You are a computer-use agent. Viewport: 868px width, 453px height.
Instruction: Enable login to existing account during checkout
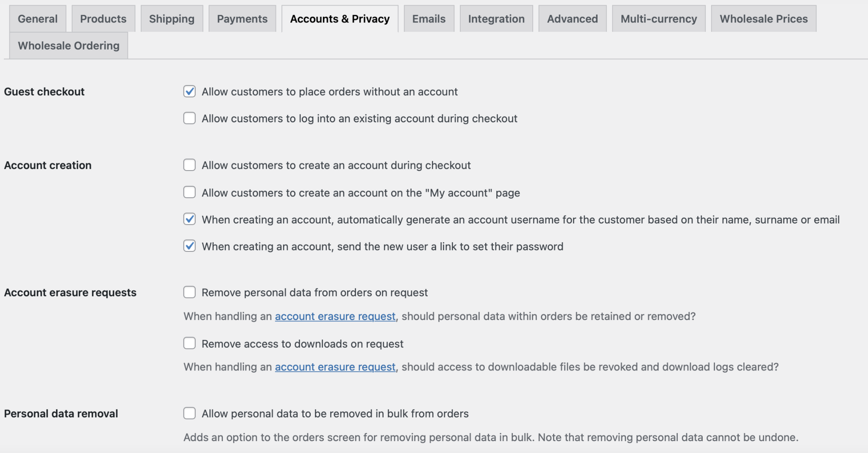(x=189, y=118)
